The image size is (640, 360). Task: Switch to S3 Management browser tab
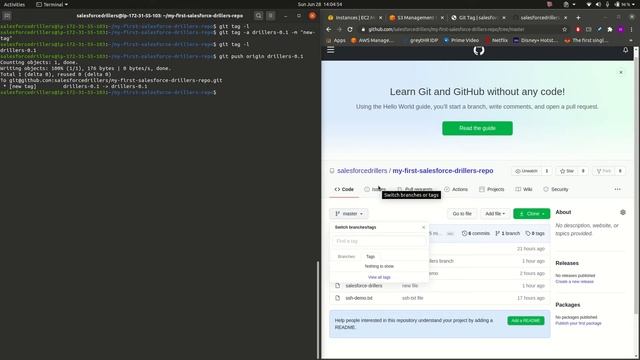(x=416, y=18)
